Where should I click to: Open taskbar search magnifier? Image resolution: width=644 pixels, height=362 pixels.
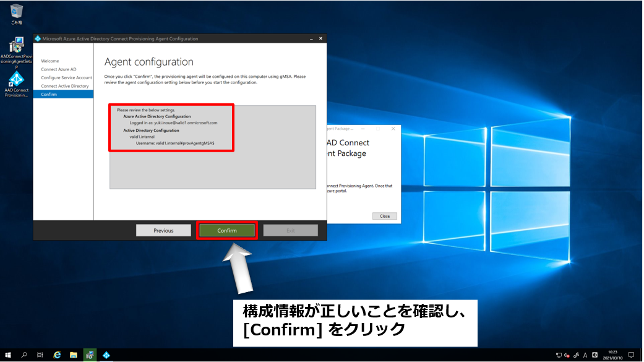point(24,355)
